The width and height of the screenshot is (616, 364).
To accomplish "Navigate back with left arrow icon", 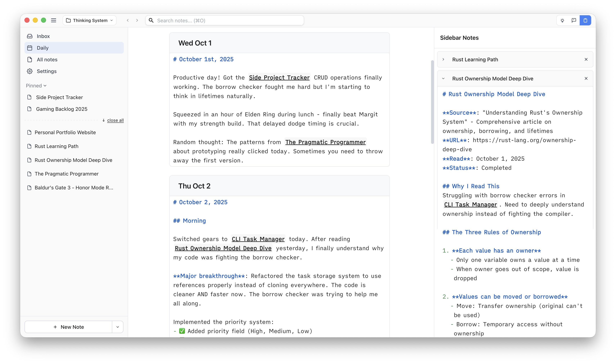I will point(128,20).
